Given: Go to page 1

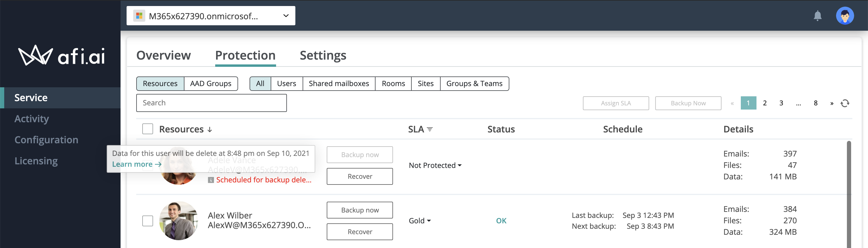Looking at the screenshot, I should [748, 103].
